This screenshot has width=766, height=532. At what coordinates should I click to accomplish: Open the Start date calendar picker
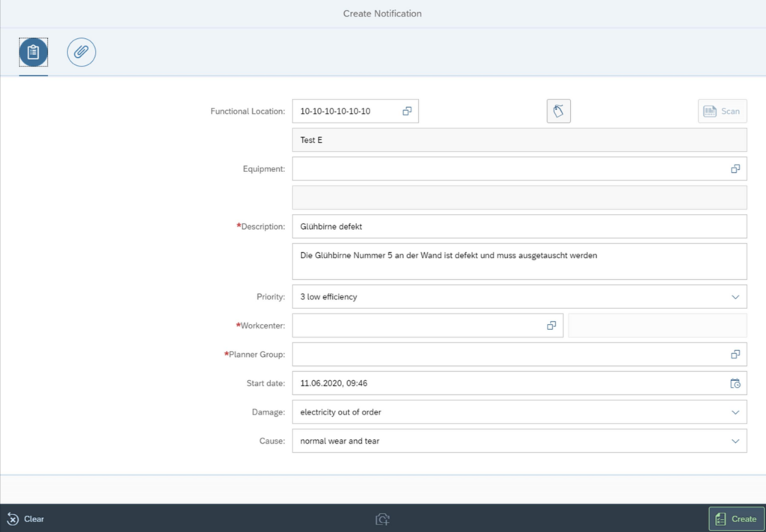pos(735,384)
